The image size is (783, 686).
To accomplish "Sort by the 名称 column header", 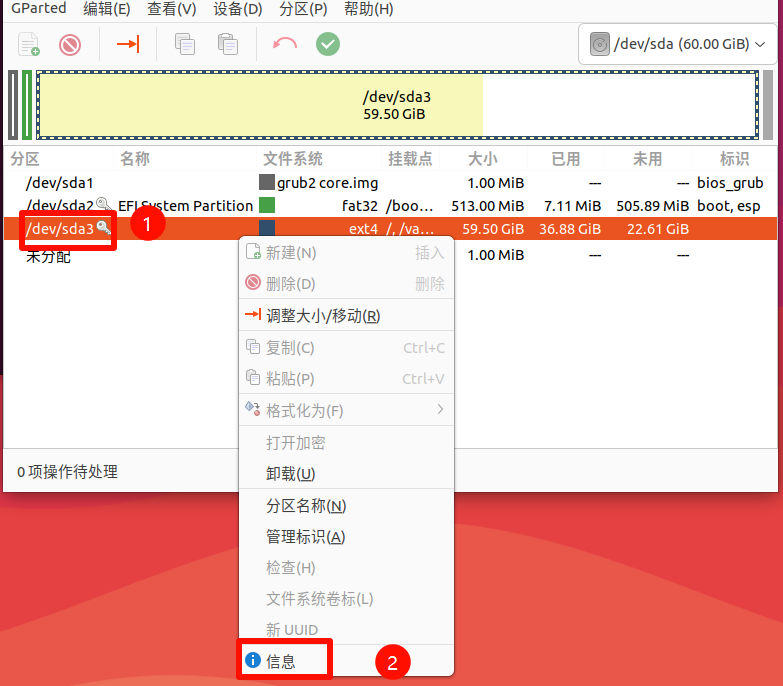I will point(135,159).
